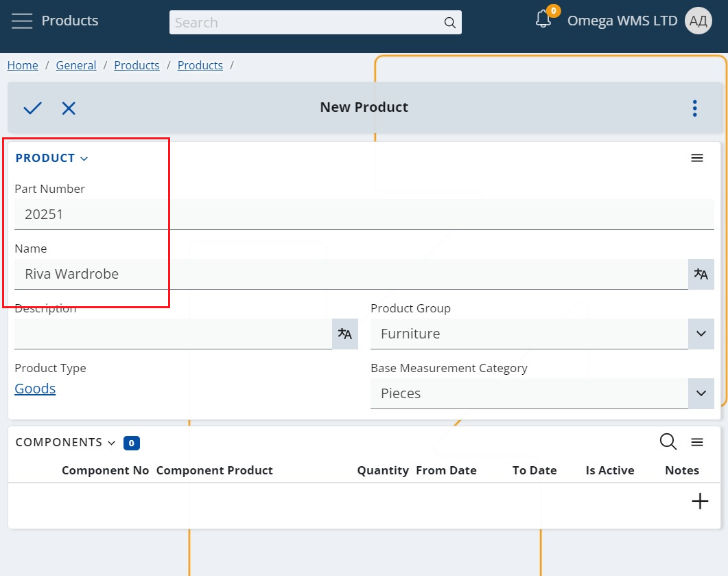Open the Goods product type link
728x576 pixels.
coord(35,389)
